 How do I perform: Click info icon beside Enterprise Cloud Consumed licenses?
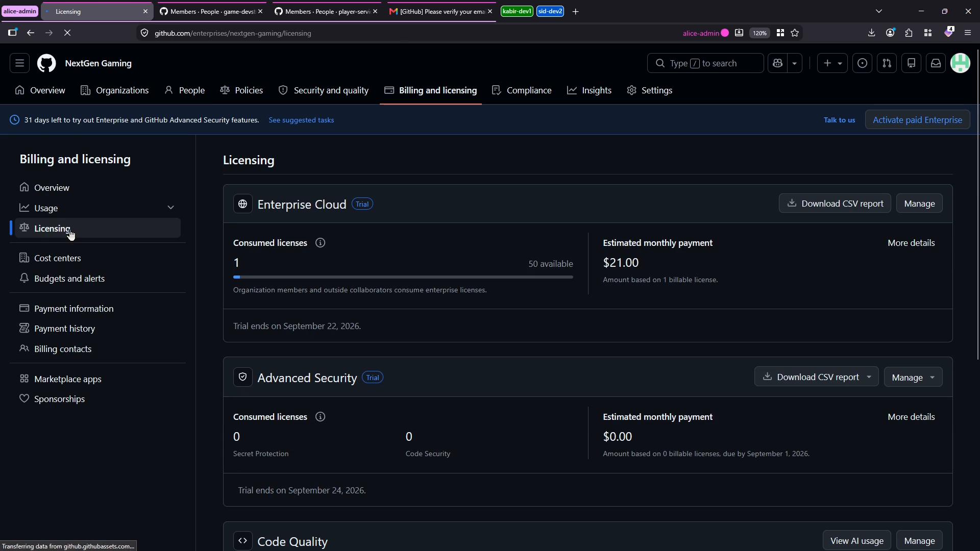tap(320, 243)
